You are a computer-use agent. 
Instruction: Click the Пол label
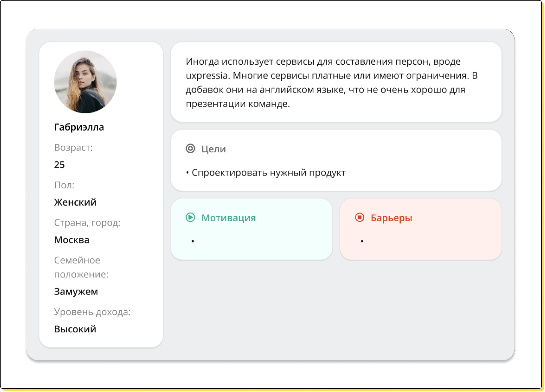(x=64, y=185)
